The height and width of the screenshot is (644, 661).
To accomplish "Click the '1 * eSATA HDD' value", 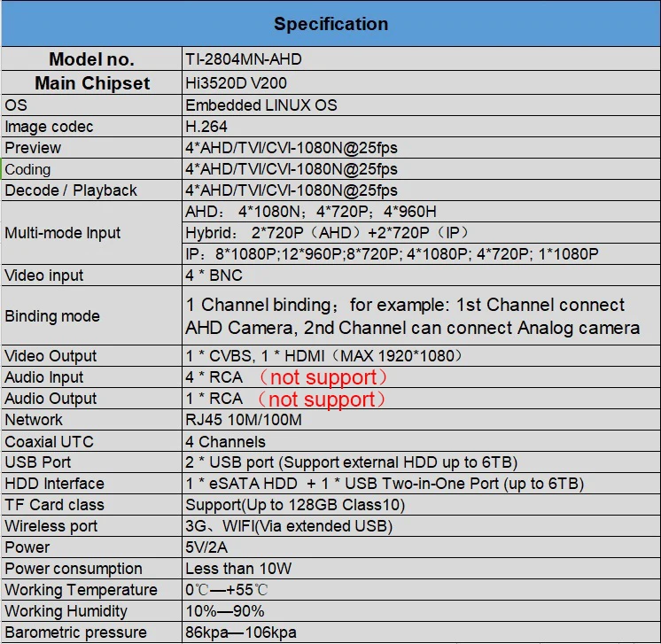I will point(385,484).
